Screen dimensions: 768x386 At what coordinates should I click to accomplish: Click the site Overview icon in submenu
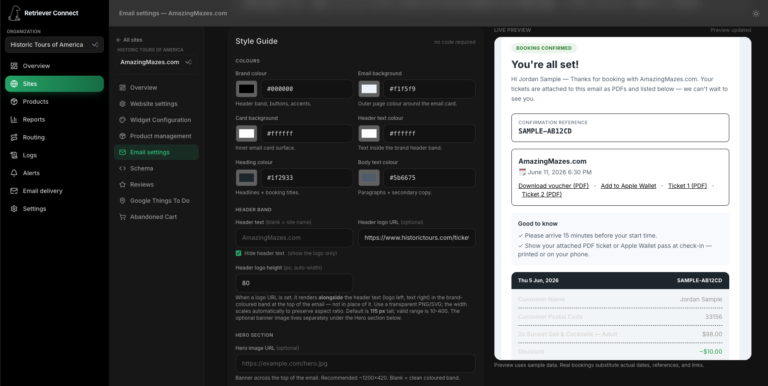click(x=122, y=88)
